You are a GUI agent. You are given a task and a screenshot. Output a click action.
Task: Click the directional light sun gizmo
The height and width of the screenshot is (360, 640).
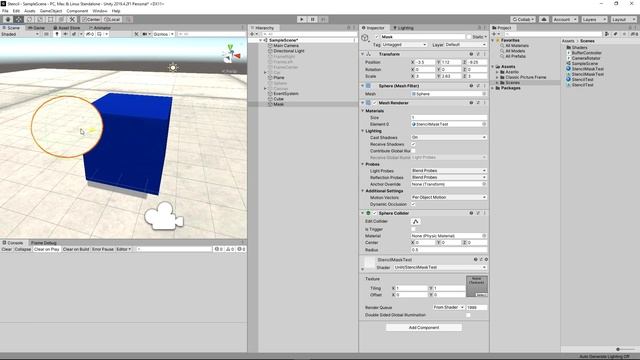tap(173, 67)
